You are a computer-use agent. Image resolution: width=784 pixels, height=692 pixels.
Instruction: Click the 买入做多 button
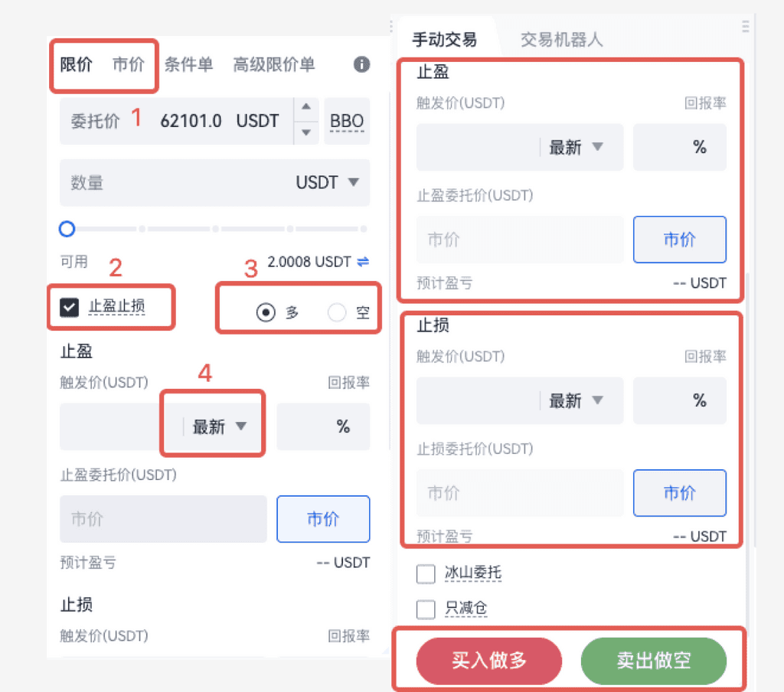488,661
